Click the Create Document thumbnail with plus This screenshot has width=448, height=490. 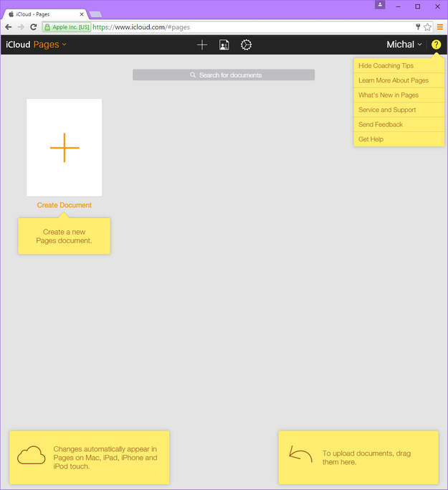(x=65, y=148)
